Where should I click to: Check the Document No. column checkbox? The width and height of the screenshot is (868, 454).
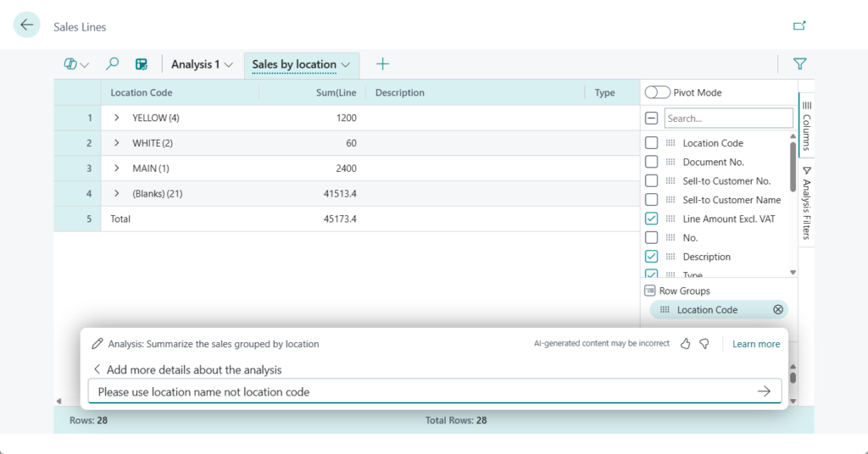(651, 162)
